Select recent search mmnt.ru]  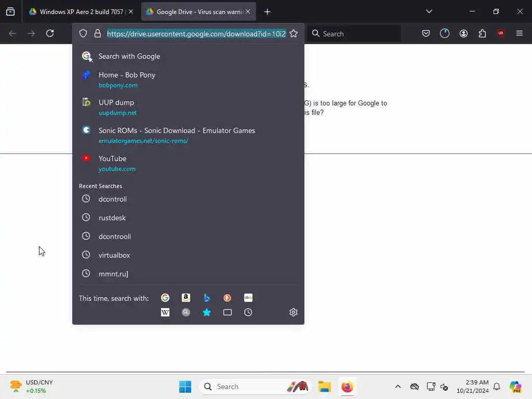[x=188, y=274]
